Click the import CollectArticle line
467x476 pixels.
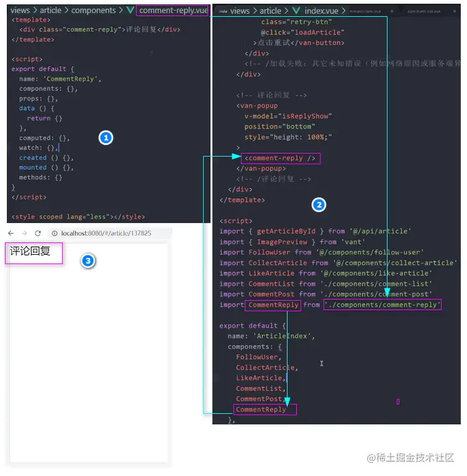point(338,263)
